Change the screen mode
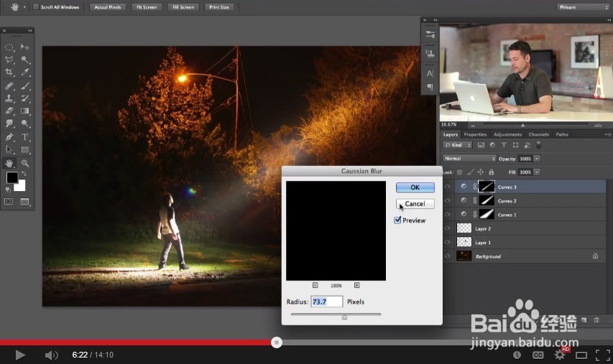The width and height of the screenshot is (613, 364). click(x=24, y=202)
